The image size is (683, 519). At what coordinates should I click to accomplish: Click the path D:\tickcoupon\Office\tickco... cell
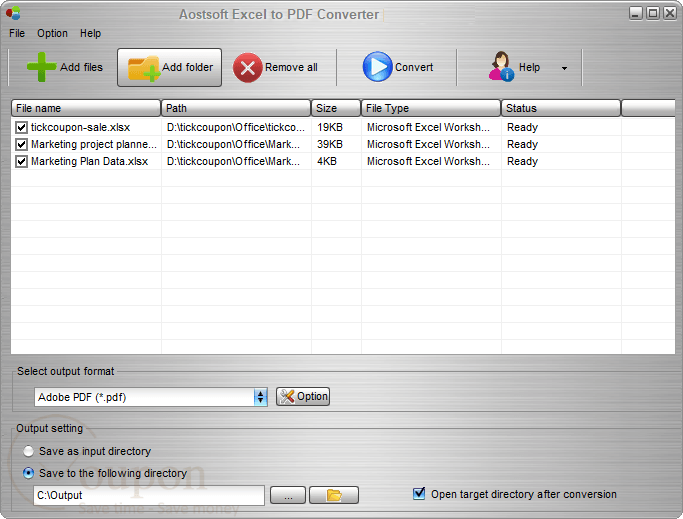pos(236,127)
